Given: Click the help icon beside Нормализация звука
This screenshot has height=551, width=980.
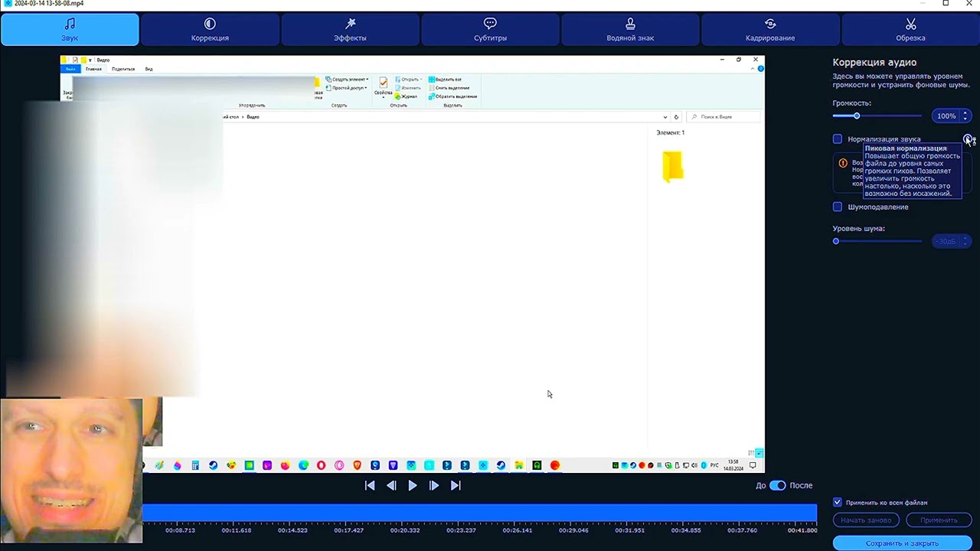Looking at the screenshot, I should coord(968,139).
